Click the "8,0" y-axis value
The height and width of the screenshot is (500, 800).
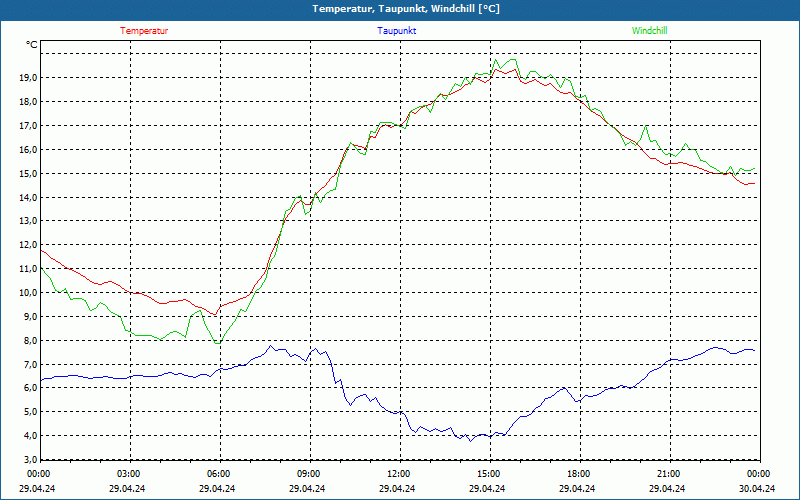click(30, 340)
